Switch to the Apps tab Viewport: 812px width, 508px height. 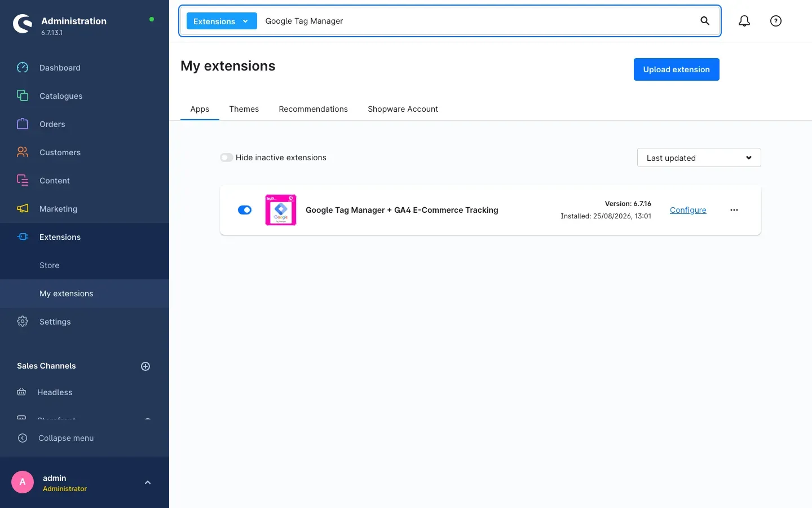pos(200,109)
